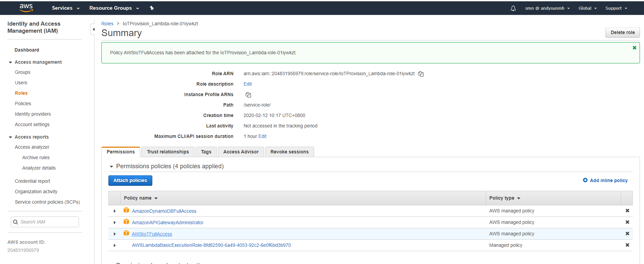
Task: Click the Delete role button
Action: coord(622,32)
